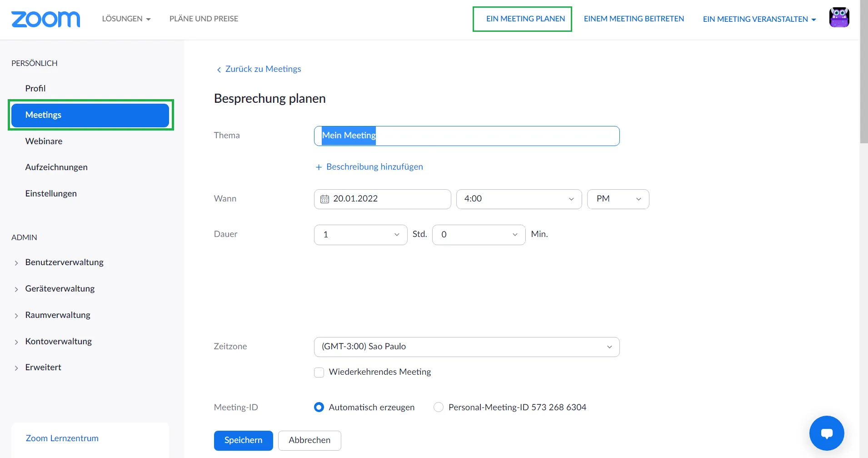868x458 pixels.
Task: Click Beschreibung hinzufügen link
Action: click(374, 167)
